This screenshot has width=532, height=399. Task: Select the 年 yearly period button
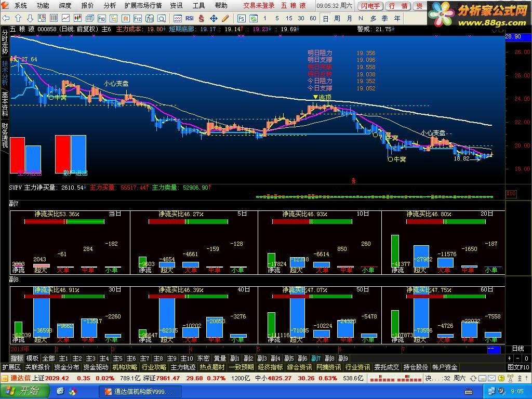397,18
